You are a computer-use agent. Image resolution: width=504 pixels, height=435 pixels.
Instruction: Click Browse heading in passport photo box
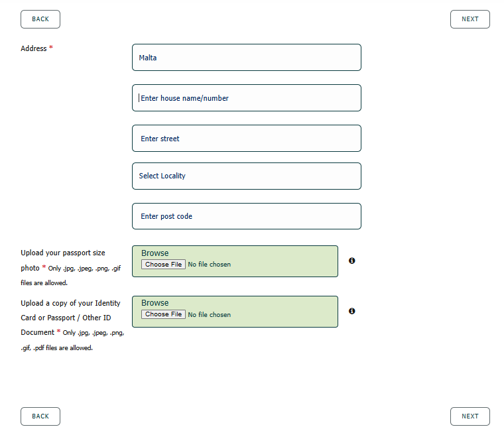[155, 253]
